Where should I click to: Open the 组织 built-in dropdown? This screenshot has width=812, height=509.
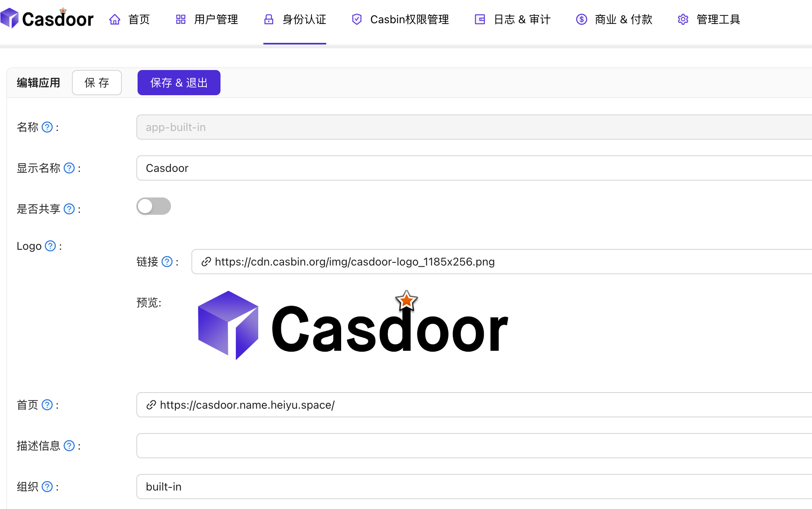(x=472, y=487)
